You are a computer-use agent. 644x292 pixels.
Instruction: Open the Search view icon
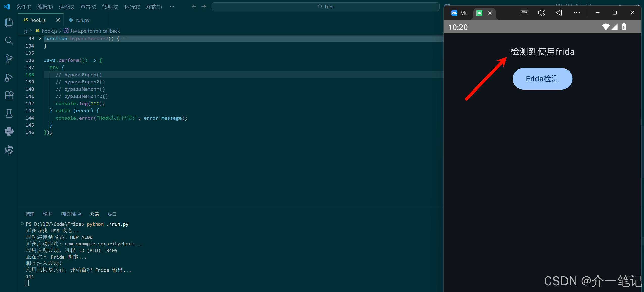(x=9, y=41)
